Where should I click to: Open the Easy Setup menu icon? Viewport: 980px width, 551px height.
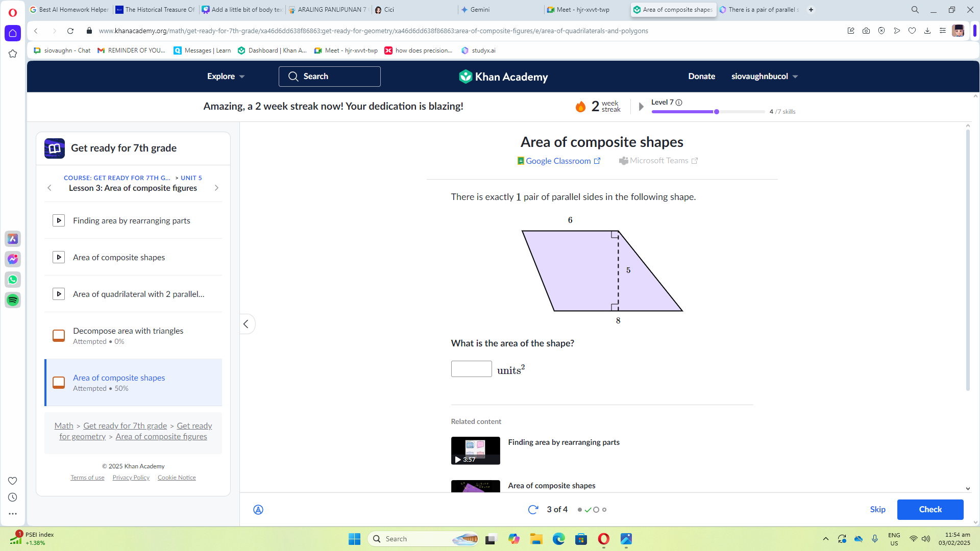click(943, 31)
